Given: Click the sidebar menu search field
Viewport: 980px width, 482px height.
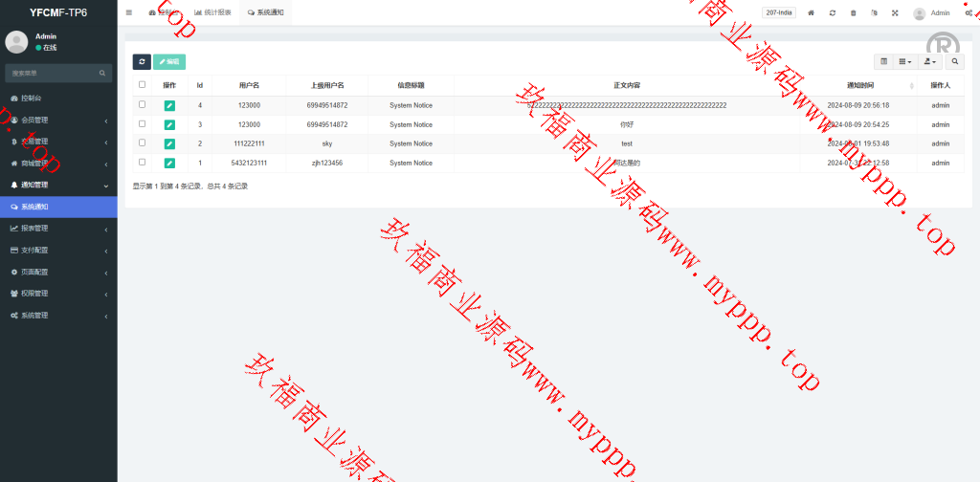Looking at the screenshot, I should (53, 73).
